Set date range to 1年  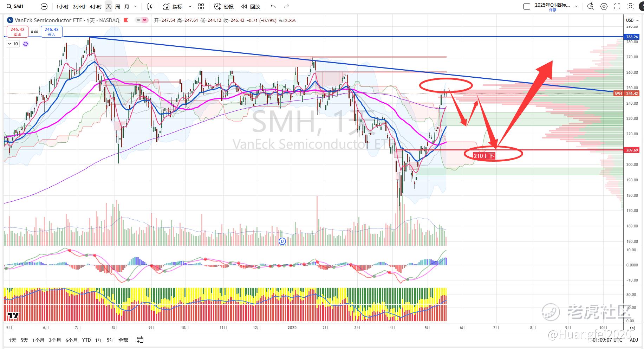point(99,340)
